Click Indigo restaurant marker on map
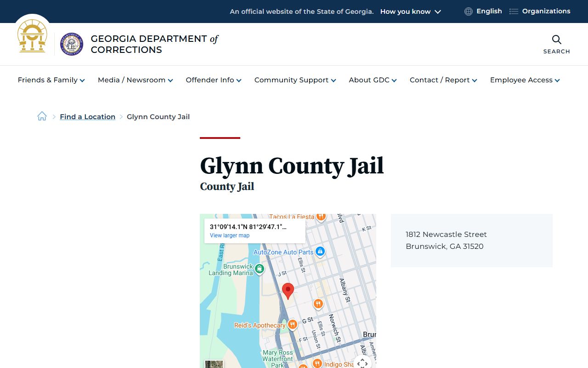 [317, 363]
